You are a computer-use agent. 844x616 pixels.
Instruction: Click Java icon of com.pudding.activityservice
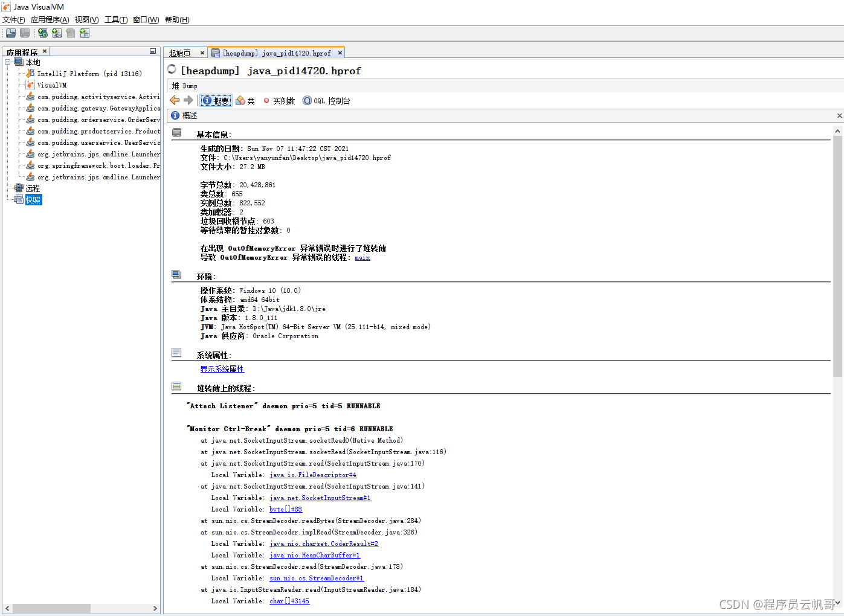pos(30,96)
